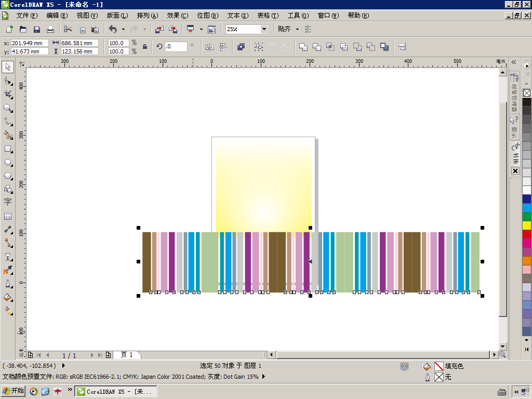Image resolution: width=532 pixels, height=399 pixels.
Task: Expand the color profile flyout arrow
Action: point(263,377)
